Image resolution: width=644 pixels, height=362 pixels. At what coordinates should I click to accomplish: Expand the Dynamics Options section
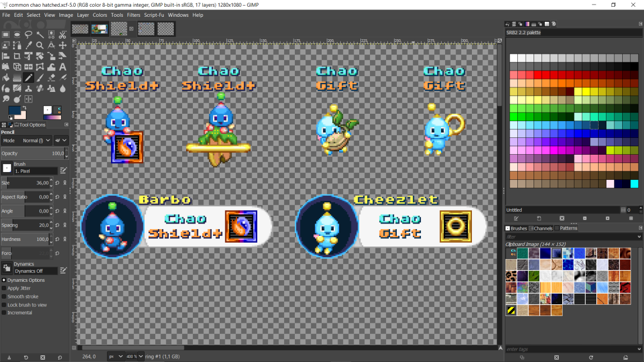tap(4, 280)
